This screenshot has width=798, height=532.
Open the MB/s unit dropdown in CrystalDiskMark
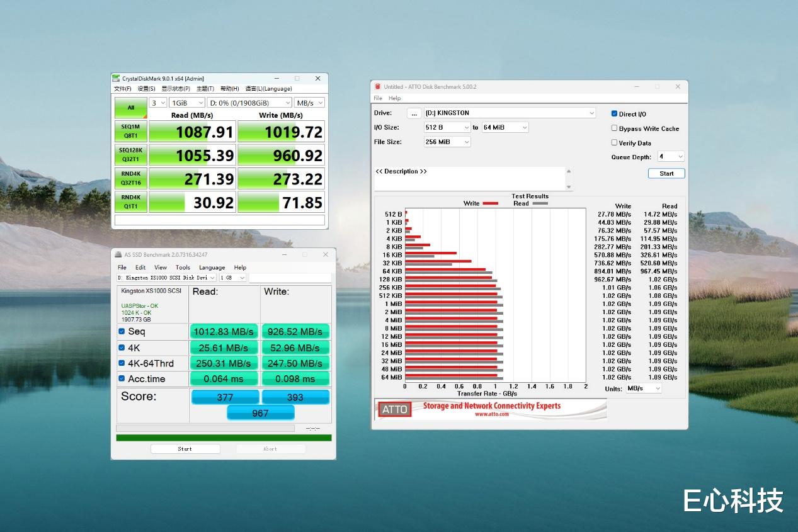pos(309,103)
